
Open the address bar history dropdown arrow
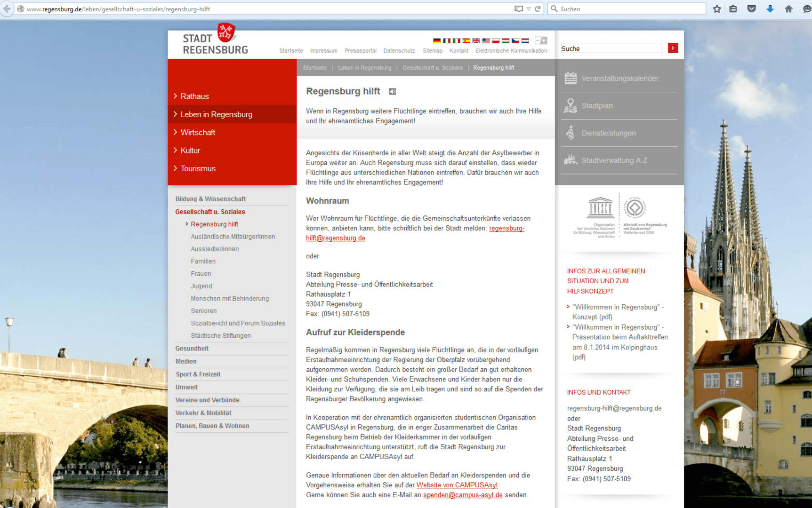(529, 9)
